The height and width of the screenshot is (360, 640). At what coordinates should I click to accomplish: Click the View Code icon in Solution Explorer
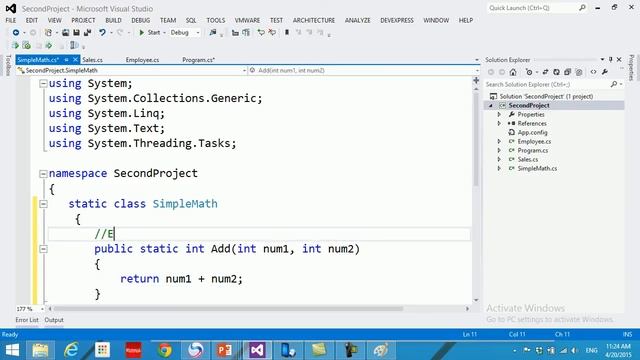point(593,72)
